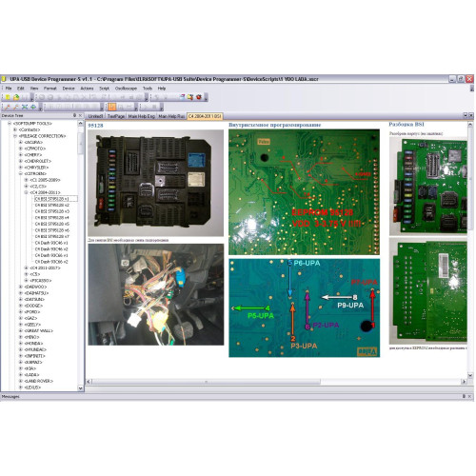The image size is (476, 476).
Task: Open the Oscilloscope menu
Action: (x=126, y=89)
